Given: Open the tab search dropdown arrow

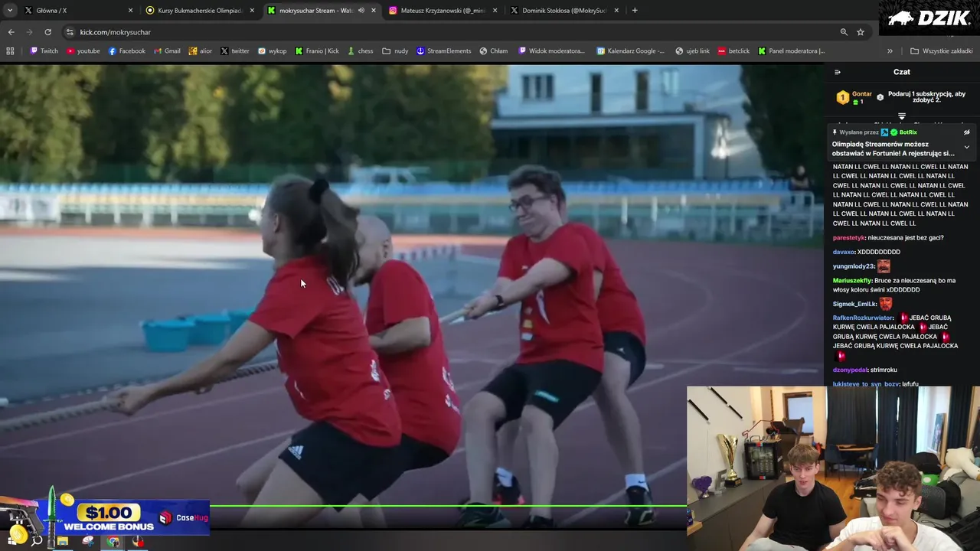Looking at the screenshot, I should click(x=10, y=11).
